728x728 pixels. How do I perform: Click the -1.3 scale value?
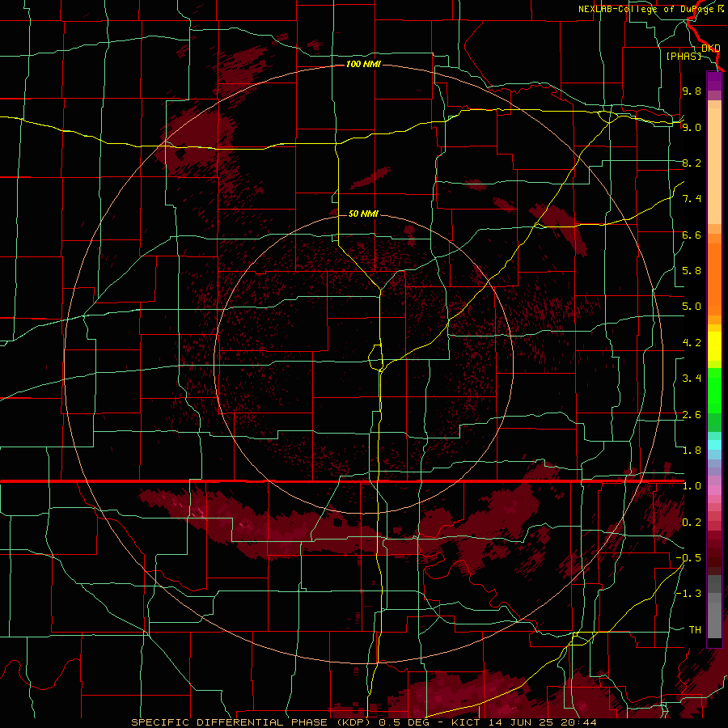[x=688, y=594]
